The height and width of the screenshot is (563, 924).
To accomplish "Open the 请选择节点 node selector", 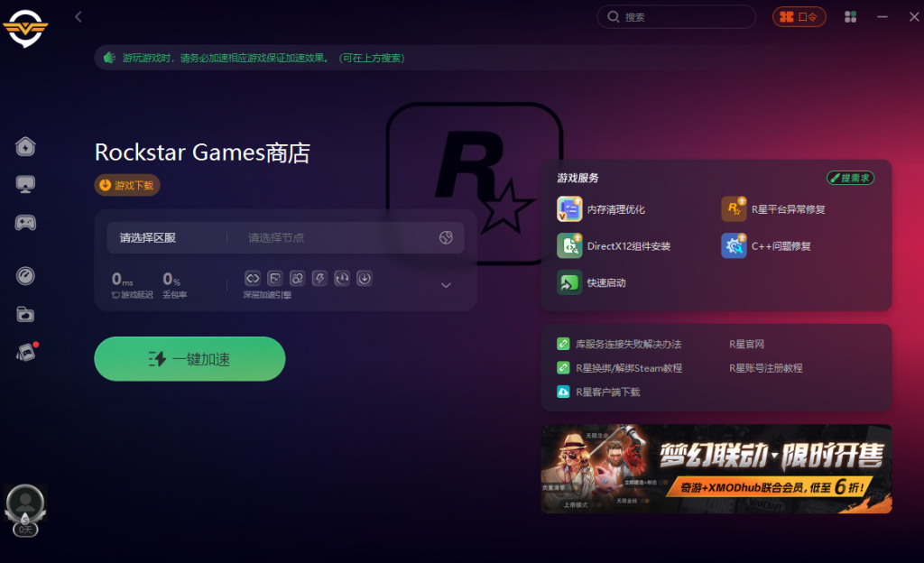I will click(276, 238).
